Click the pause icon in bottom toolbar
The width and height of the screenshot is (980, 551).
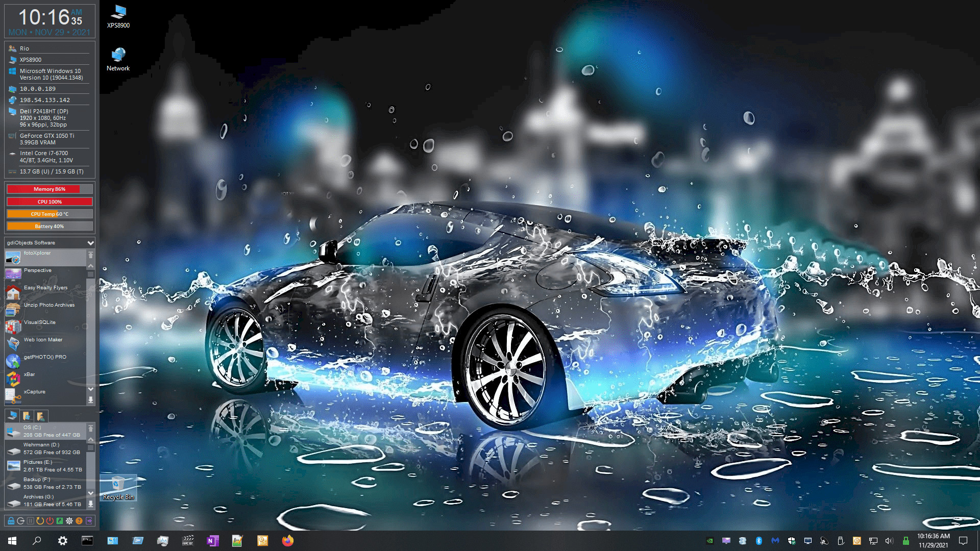pyautogui.click(x=30, y=521)
